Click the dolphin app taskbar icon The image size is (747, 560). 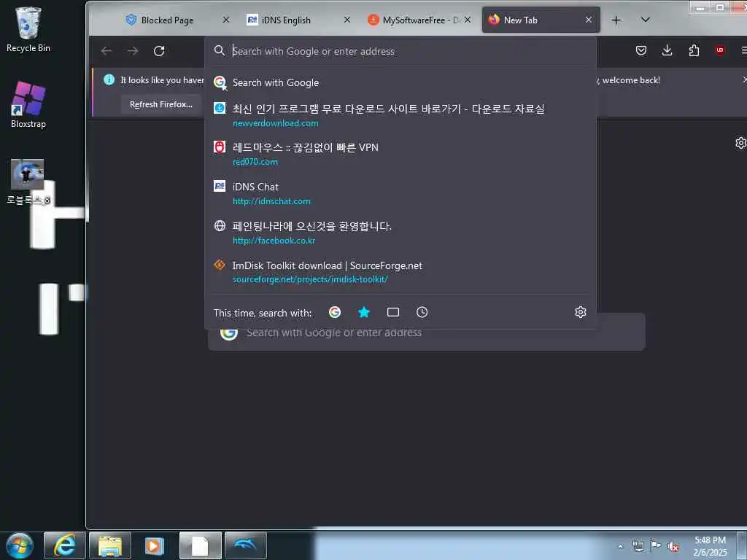245,545
